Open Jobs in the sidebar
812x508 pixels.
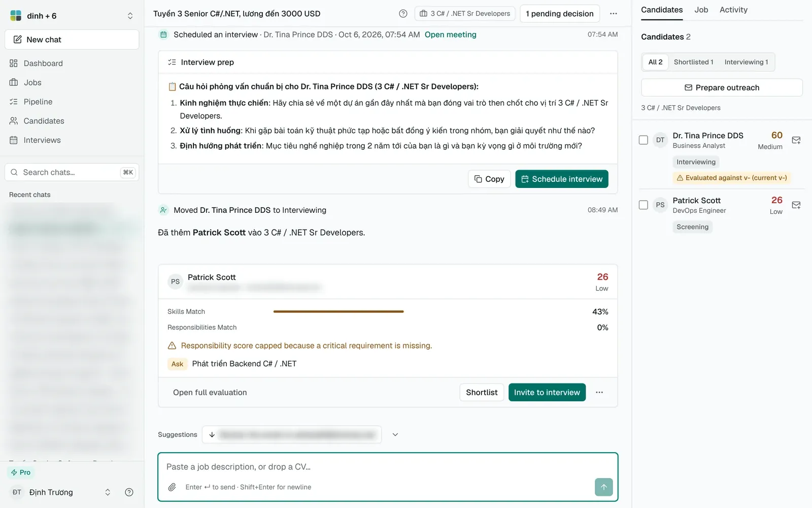coord(72,83)
